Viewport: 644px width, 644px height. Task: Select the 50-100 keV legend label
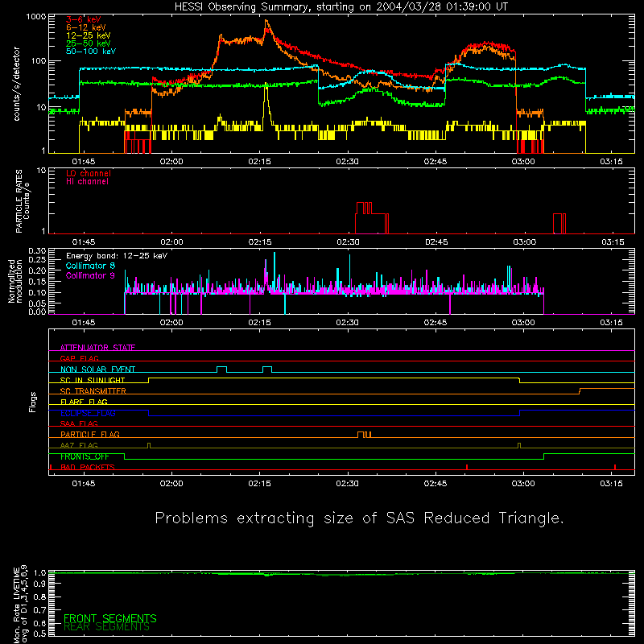pyautogui.click(x=91, y=52)
